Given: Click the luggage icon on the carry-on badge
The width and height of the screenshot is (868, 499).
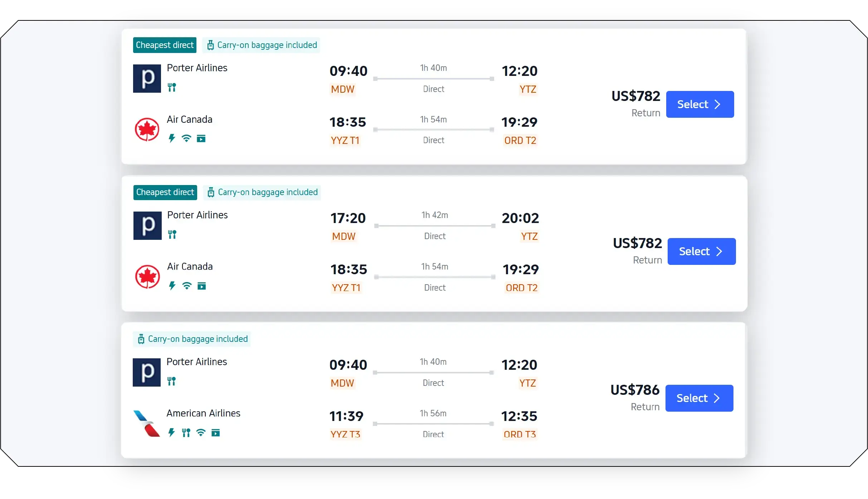Looking at the screenshot, I should tap(210, 45).
